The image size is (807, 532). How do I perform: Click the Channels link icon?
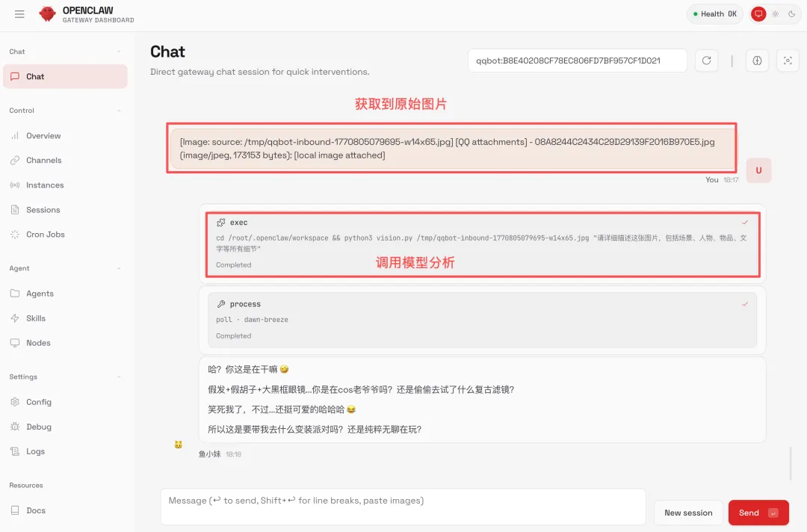click(15, 161)
